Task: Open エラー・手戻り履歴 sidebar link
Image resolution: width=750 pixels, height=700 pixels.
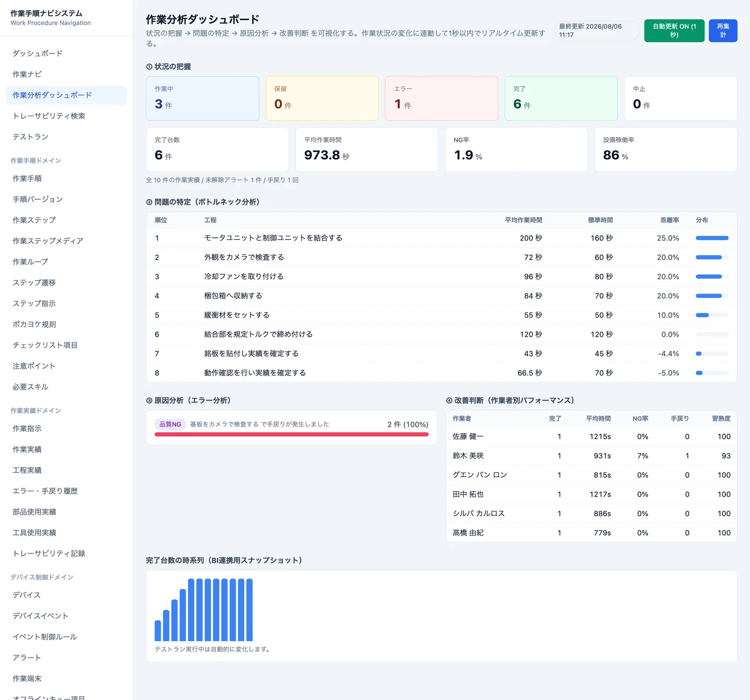Action: click(66, 491)
